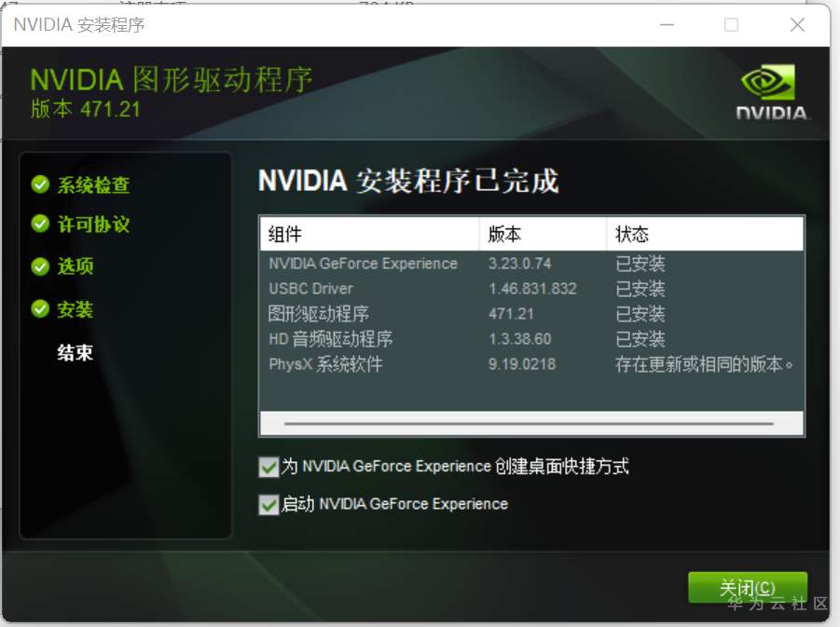Click the 安装 green checkmark icon

click(x=40, y=308)
